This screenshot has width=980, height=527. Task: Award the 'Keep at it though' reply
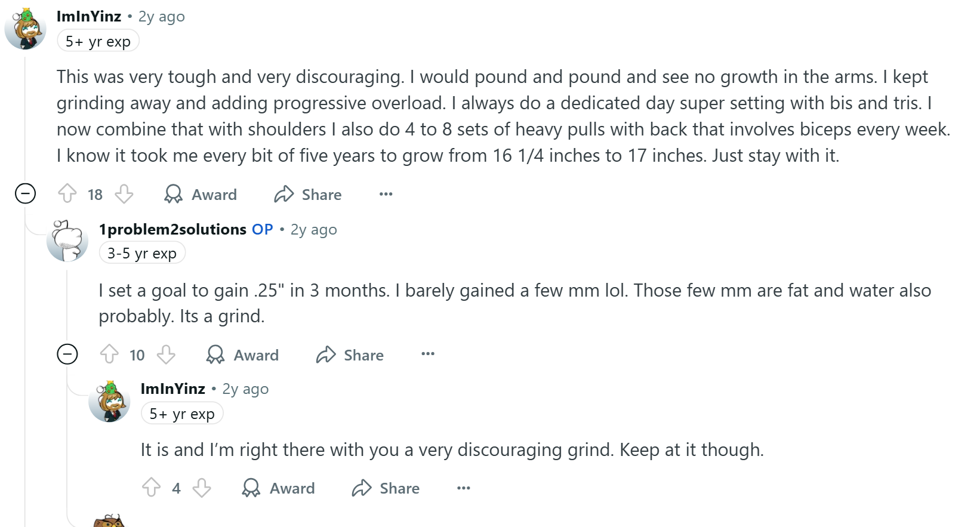point(278,488)
